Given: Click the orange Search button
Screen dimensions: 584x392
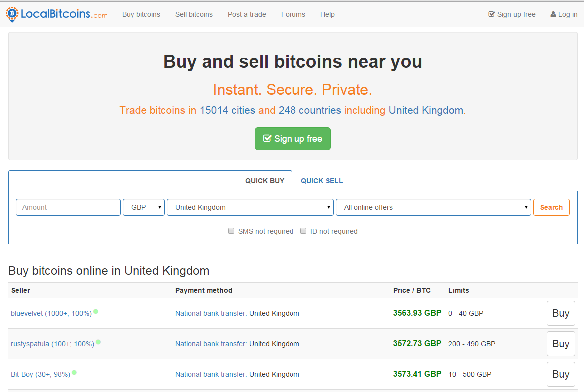Looking at the screenshot, I should pos(551,207).
